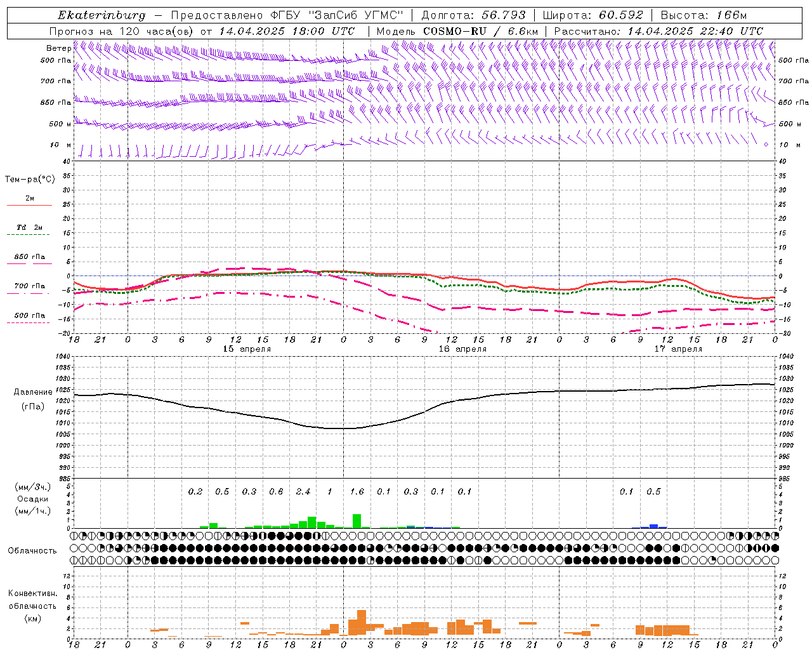Click the 1.6 precipitation total value
Viewport: 812px width, 650px height.
(x=357, y=492)
